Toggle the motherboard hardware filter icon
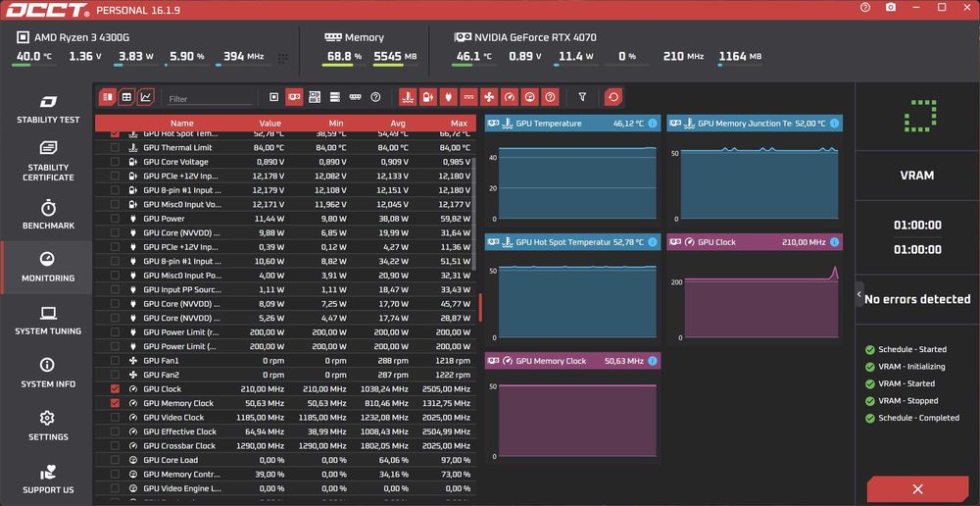This screenshot has width=980, height=506. 315,97
